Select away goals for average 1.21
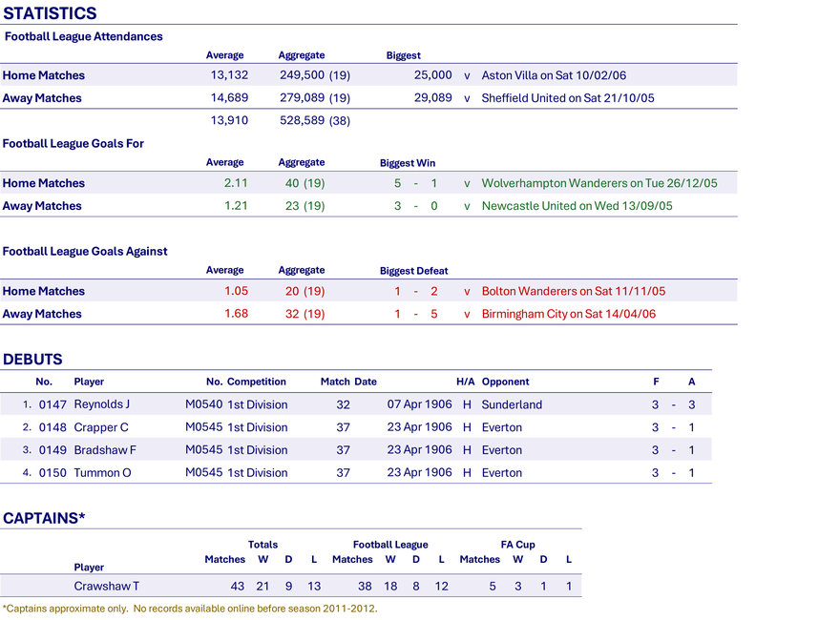The height and width of the screenshot is (620, 840). [x=236, y=206]
